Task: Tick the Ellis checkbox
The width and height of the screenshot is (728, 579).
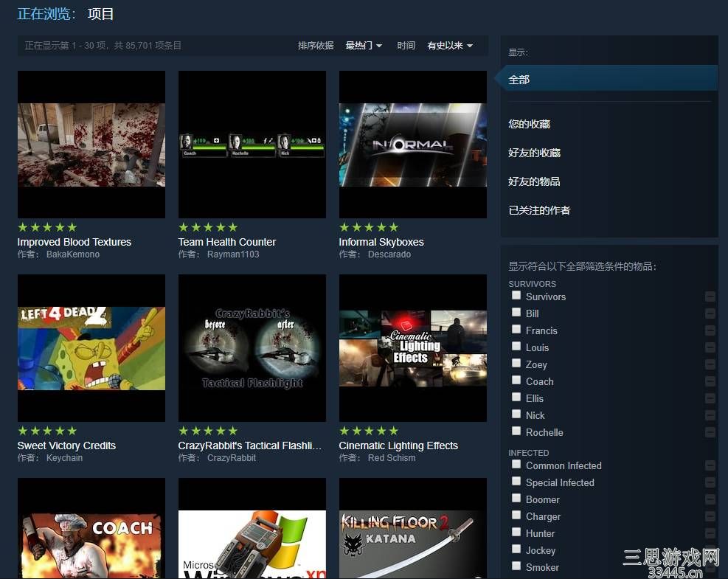Action: pyautogui.click(x=516, y=397)
